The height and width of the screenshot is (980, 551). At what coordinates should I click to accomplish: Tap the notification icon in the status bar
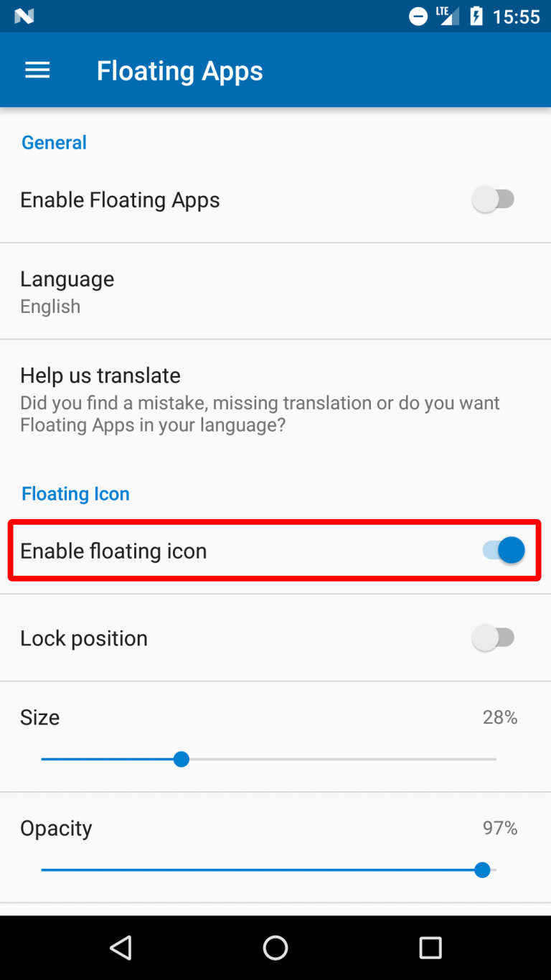pos(24,16)
